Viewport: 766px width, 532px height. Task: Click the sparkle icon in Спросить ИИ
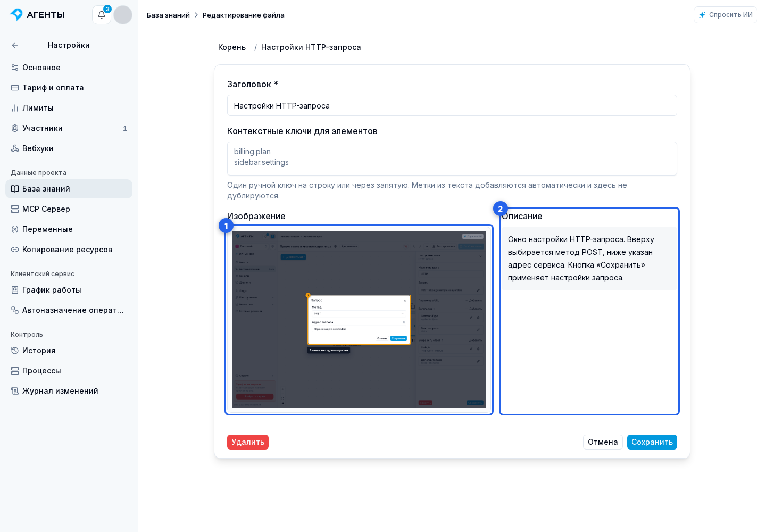coord(702,15)
